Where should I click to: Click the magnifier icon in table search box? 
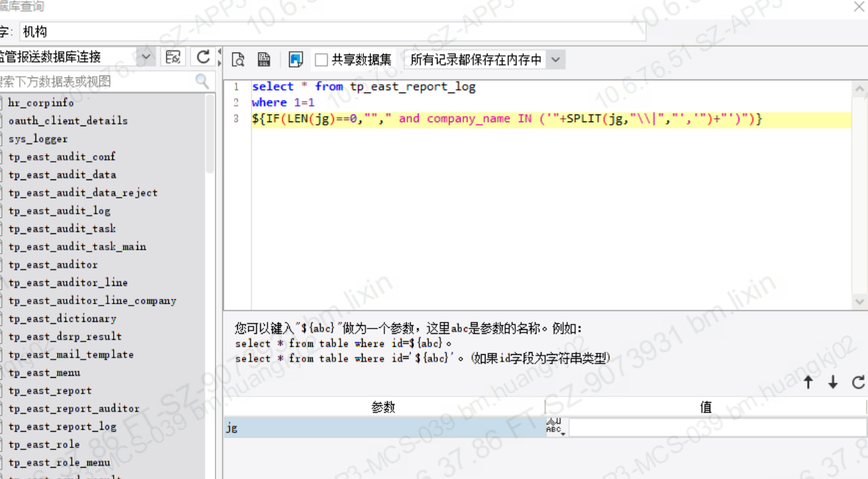coord(202,81)
